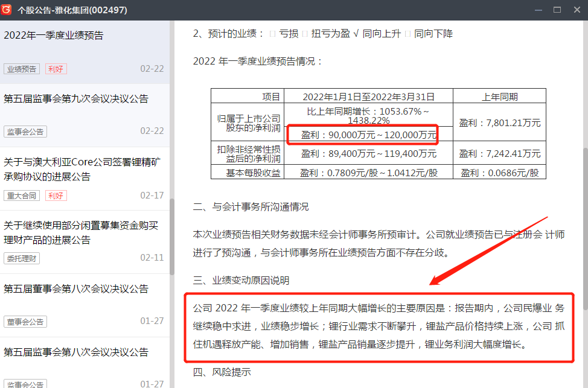Click the 盈利：89,400万元～119,400万元 cell
Screen dimensions: 588x388
click(x=369, y=153)
